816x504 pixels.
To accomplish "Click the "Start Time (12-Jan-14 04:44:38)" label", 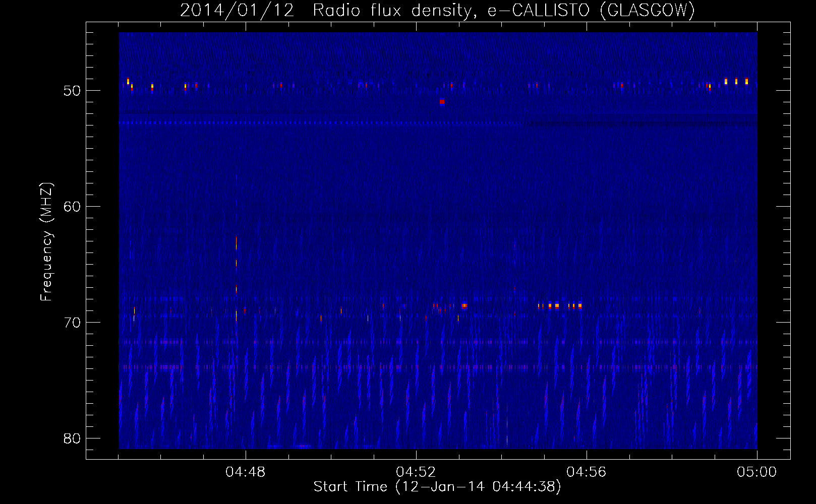I will pos(437,487).
